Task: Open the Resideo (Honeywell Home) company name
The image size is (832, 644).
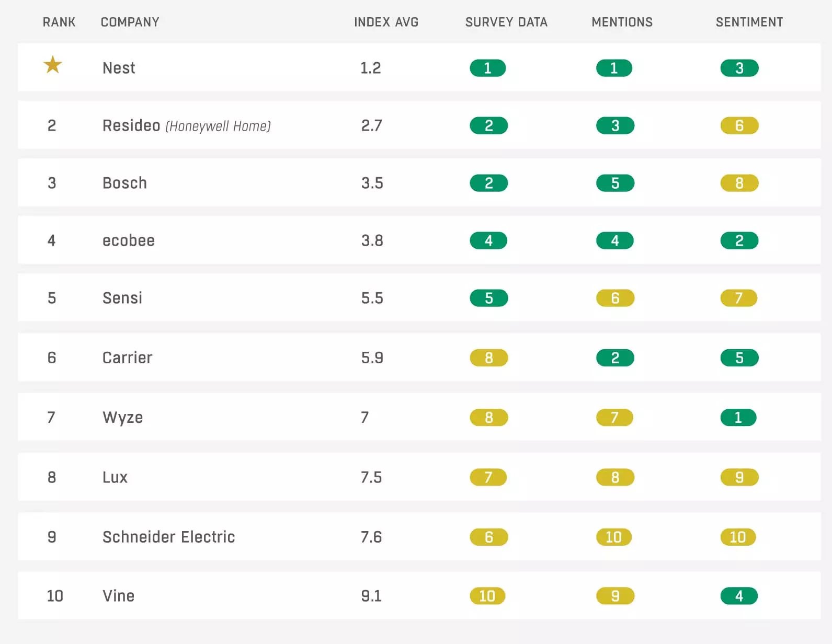Action: (x=187, y=125)
